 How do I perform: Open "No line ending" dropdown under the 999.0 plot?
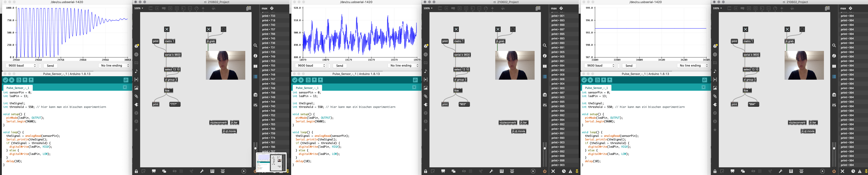pyautogui.click(x=693, y=66)
